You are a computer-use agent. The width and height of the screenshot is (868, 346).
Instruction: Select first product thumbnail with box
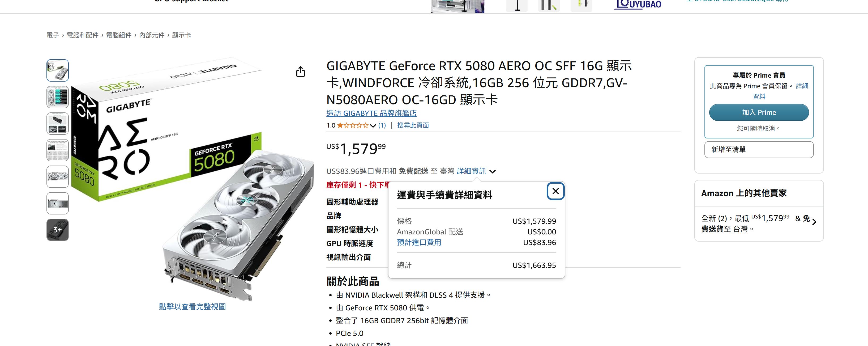click(58, 70)
